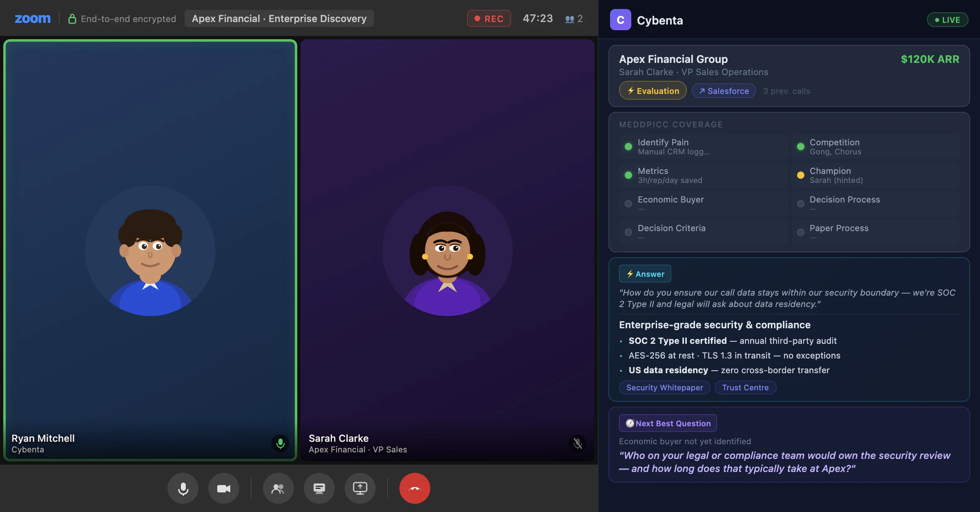The image size is (980, 512).
Task: Mute the microphone in the call toolbar
Action: point(183,488)
